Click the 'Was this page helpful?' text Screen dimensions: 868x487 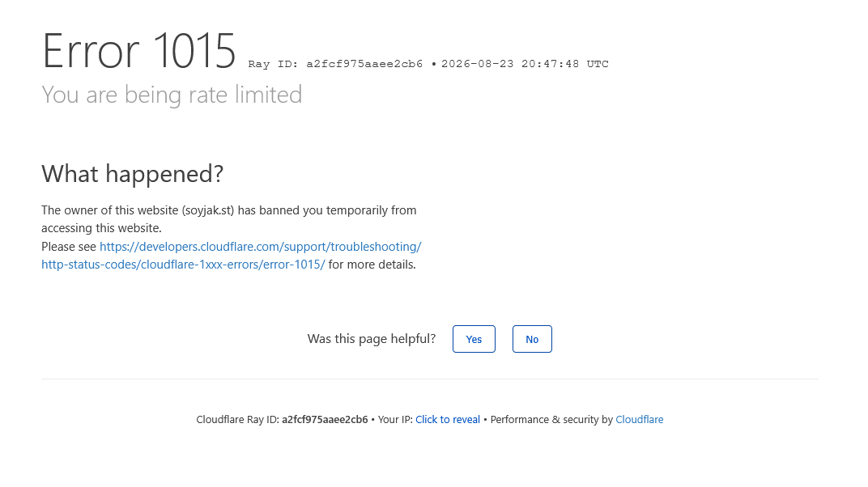tap(372, 339)
